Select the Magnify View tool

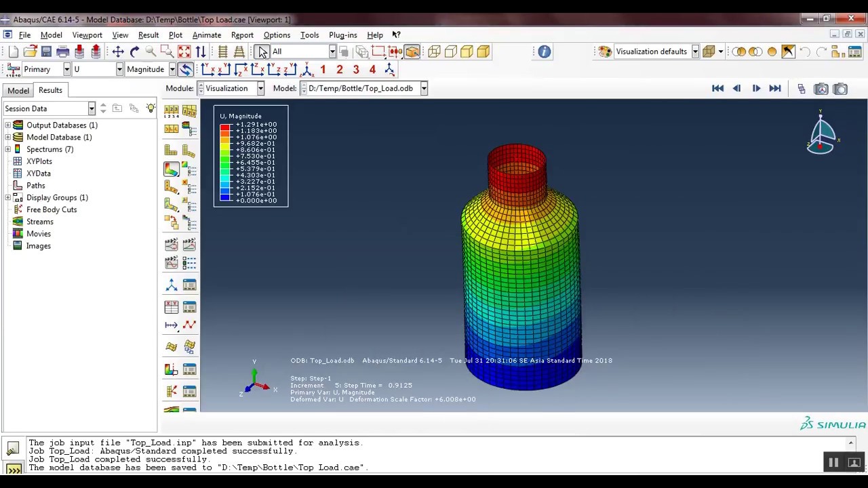tap(151, 52)
